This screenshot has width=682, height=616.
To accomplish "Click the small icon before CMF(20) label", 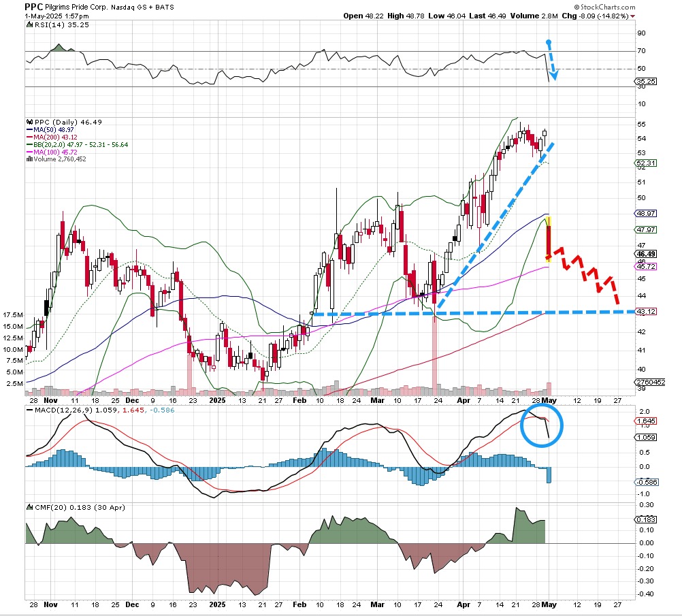I will tap(29, 508).
